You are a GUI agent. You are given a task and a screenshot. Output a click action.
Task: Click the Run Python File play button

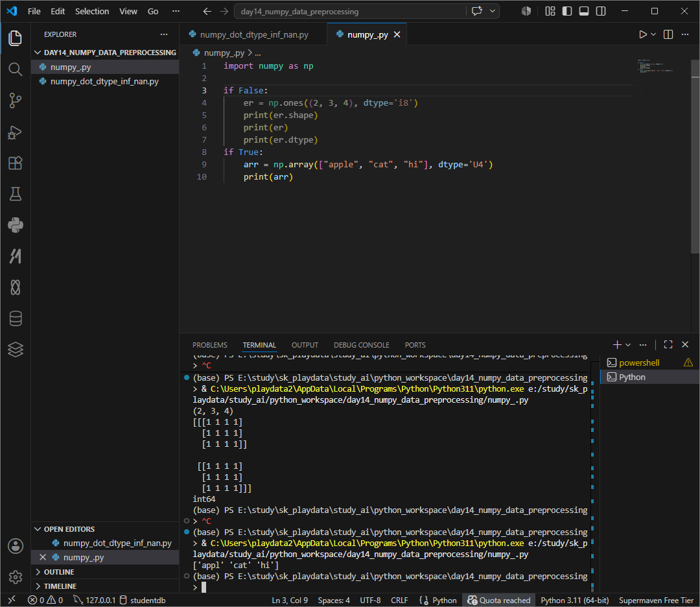[642, 34]
